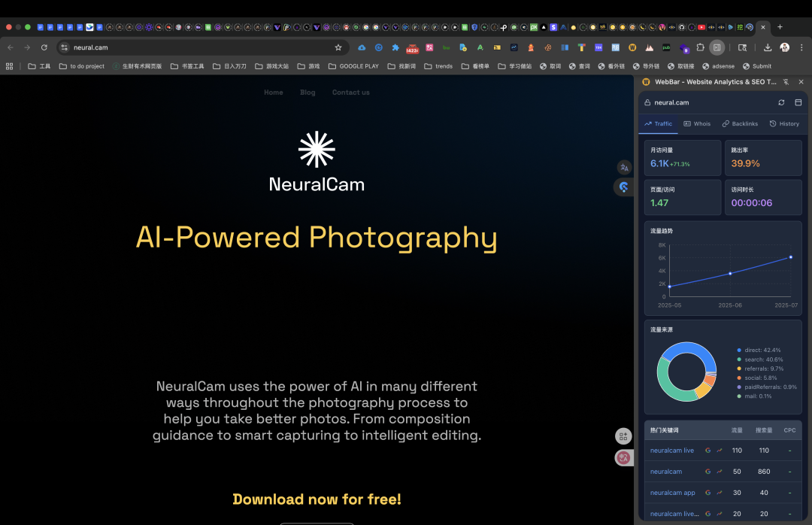Click the NeuralCam starburst logo

coord(317,149)
